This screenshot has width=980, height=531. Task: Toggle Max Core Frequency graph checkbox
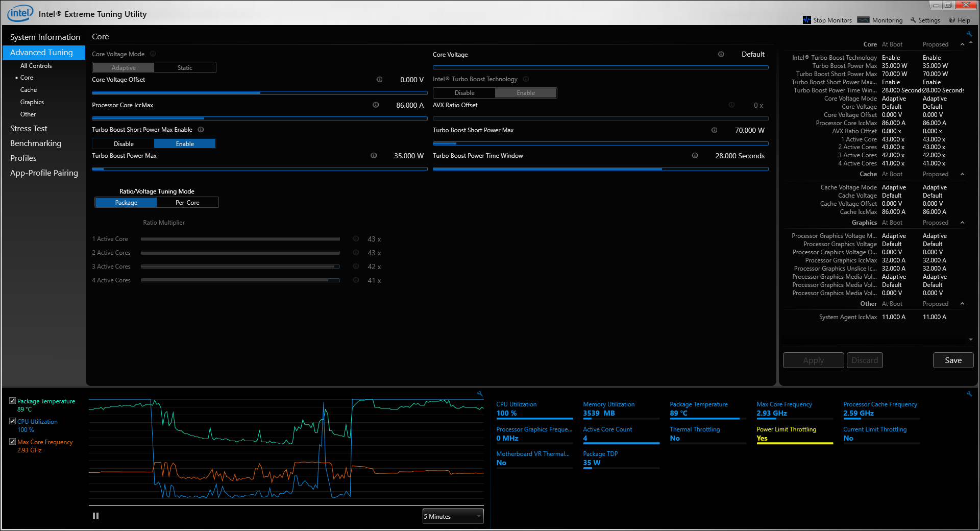(x=12, y=442)
